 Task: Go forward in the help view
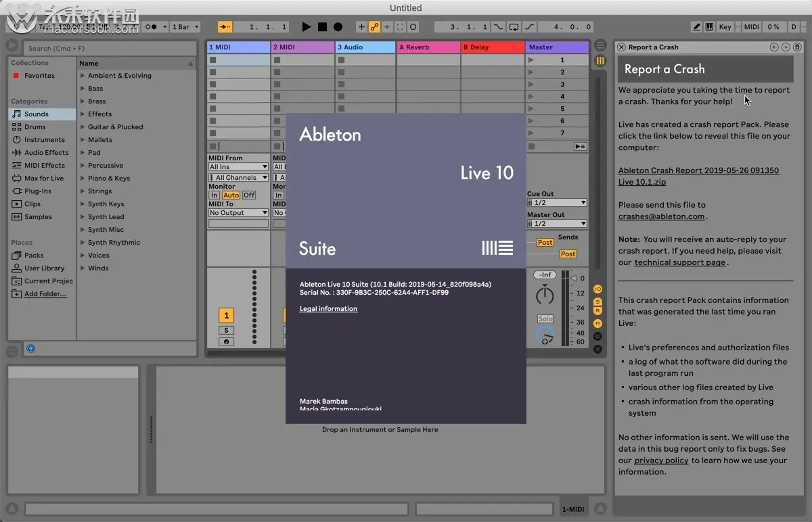[786, 47]
